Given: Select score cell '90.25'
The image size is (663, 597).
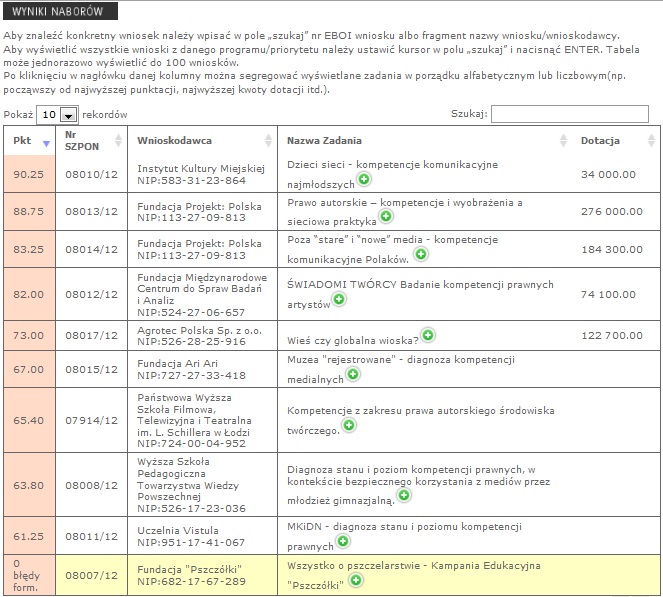Looking at the screenshot, I should coord(29,175).
